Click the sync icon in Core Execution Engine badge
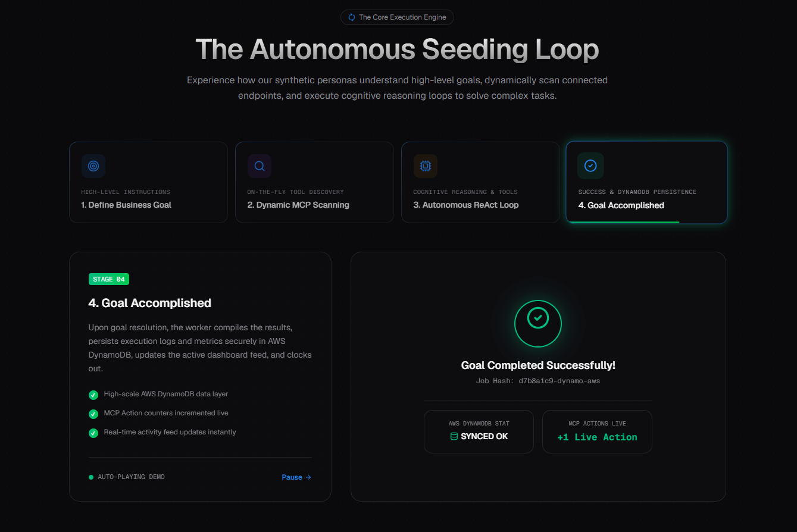 352,17
